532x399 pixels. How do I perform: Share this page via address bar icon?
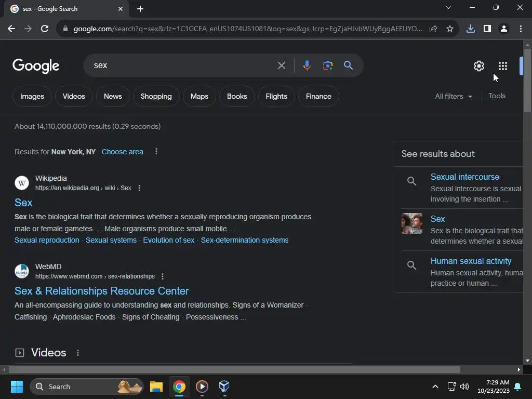tap(433, 29)
